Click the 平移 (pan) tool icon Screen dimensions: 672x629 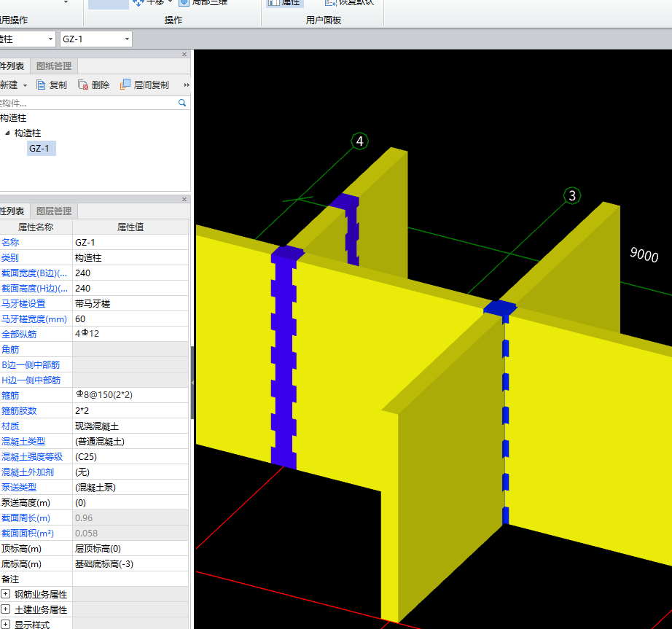138,3
